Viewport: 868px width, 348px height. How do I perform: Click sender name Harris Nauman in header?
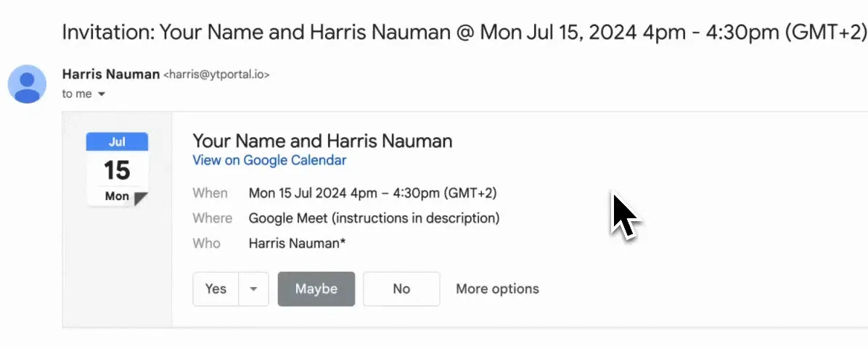click(110, 74)
